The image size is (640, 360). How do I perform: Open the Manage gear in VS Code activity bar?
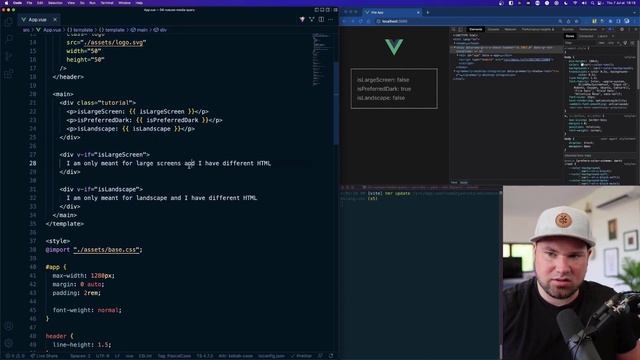[x=9, y=343]
